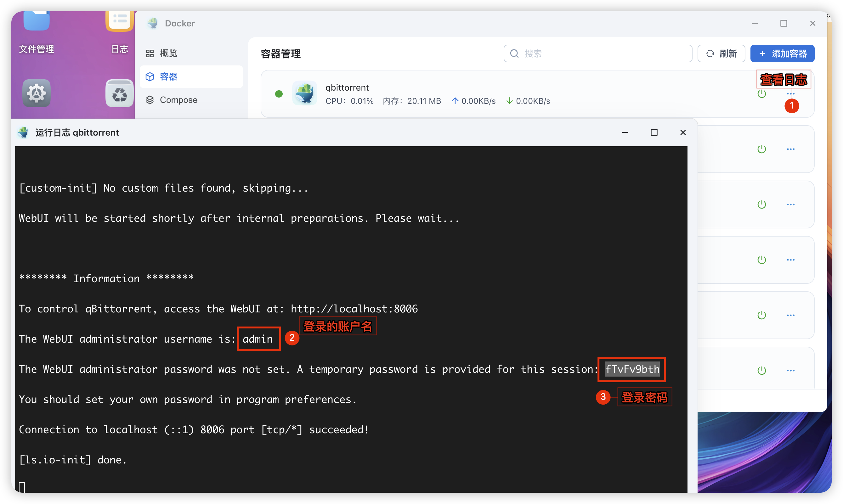Image resolution: width=843 pixels, height=504 pixels.
Task: Click the power icon on the third container row
Action: [x=762, y=204]
